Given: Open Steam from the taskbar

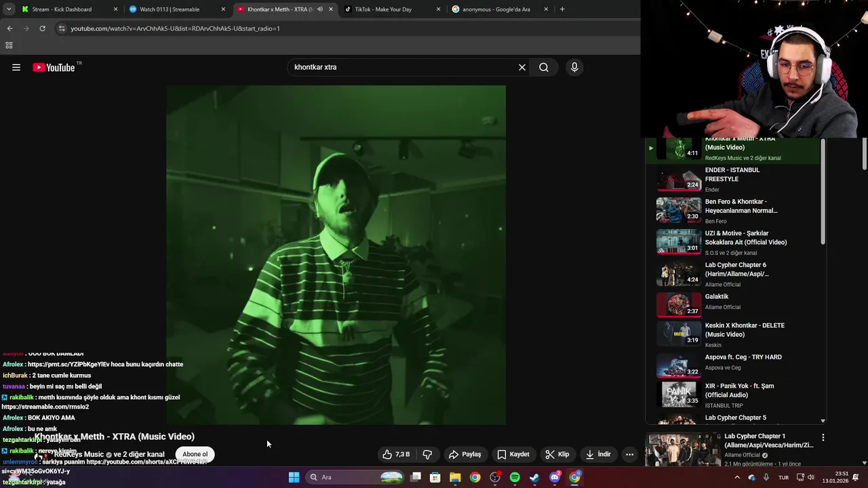Looking at the screenshot, I should coord(534,477).
